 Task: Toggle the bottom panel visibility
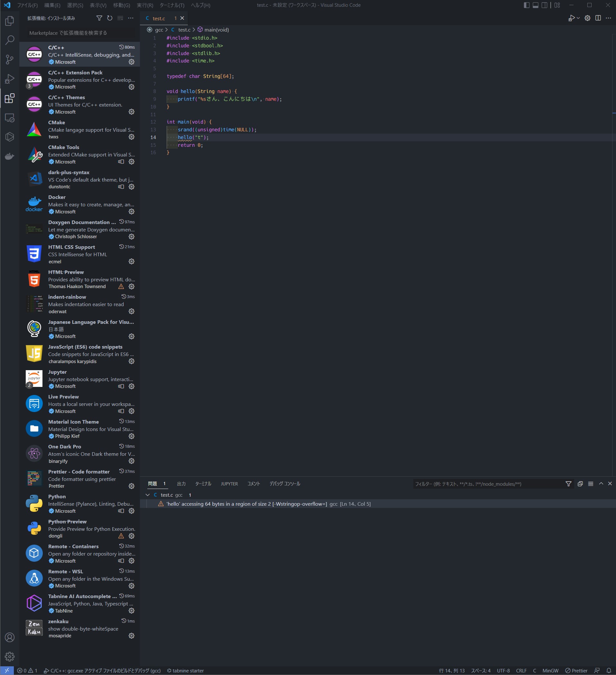coord(535,5)
